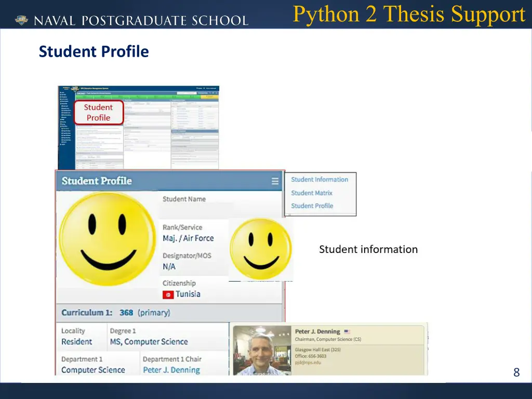This screenshot has height=399, width=532.
Task: Click 'Glasgow Hall East (325)' location text
Action: (x=317, y=350)
